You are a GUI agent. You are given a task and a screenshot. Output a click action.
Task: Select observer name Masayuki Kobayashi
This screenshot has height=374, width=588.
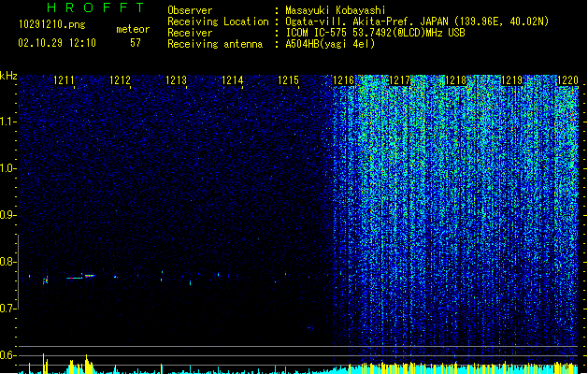(336, 10)
